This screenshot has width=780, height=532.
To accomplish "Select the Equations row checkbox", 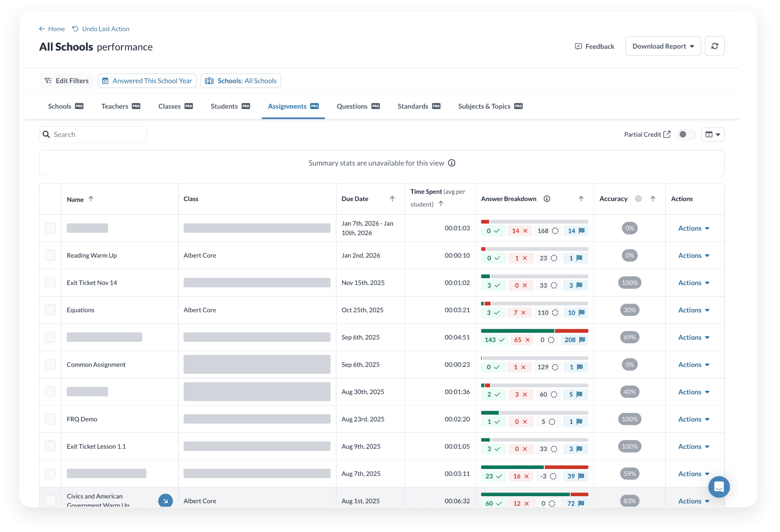I will click(50, 309).
